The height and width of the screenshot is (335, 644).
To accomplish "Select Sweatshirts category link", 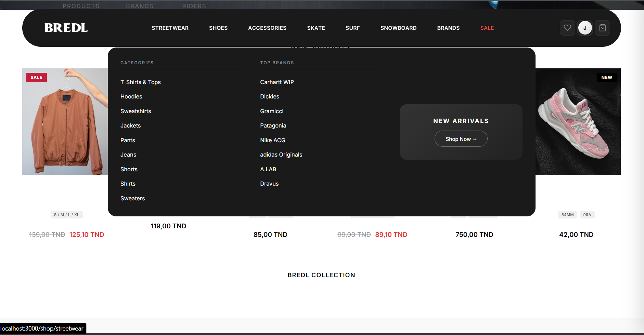I will pyautogui.click(x=136, y=111).
